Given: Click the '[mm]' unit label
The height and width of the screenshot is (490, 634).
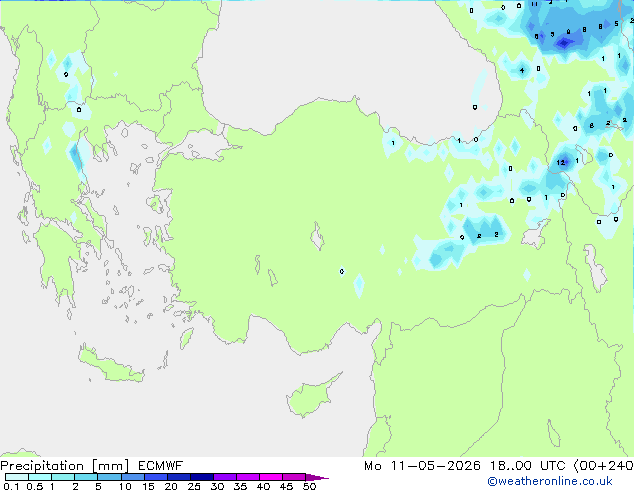Looking at the screenshot, I should [111, 466].
